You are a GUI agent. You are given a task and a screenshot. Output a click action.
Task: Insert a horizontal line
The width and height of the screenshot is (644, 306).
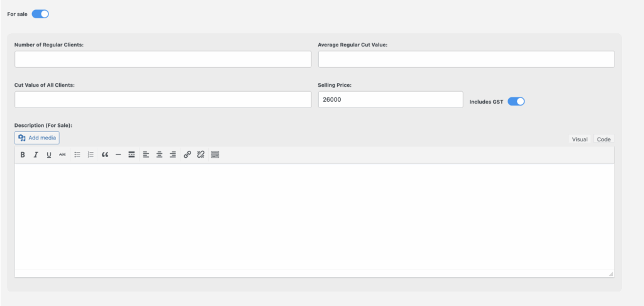click(118, 155)
